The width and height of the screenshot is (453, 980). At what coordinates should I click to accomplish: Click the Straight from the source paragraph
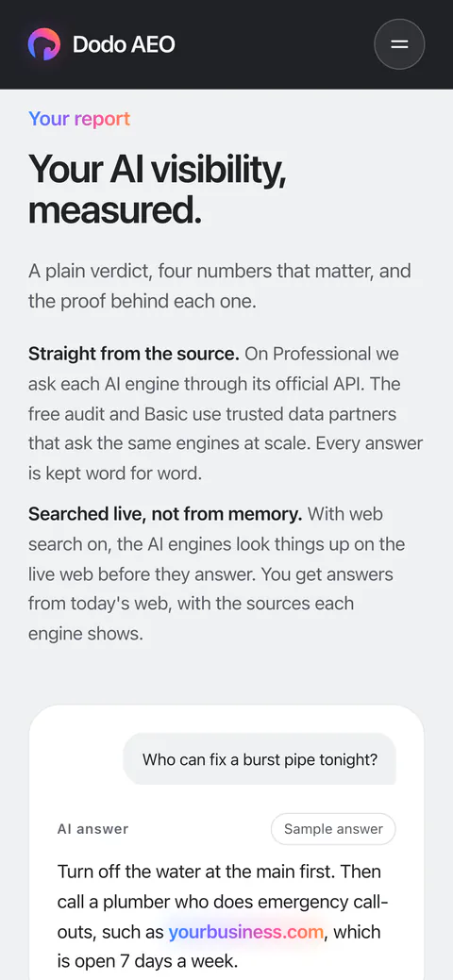point(226,414)
